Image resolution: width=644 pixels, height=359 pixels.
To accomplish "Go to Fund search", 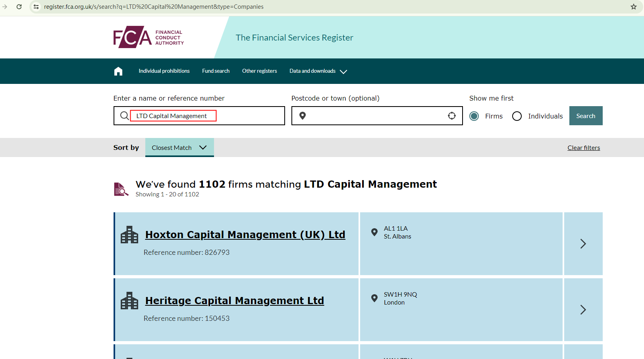I will (x=216, y=71).
